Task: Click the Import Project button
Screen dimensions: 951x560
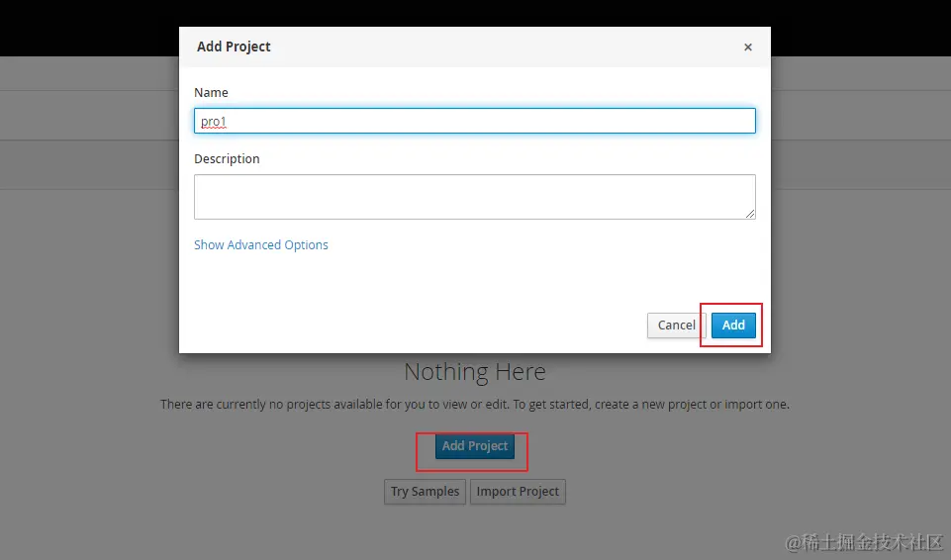Action: [518, 492]
